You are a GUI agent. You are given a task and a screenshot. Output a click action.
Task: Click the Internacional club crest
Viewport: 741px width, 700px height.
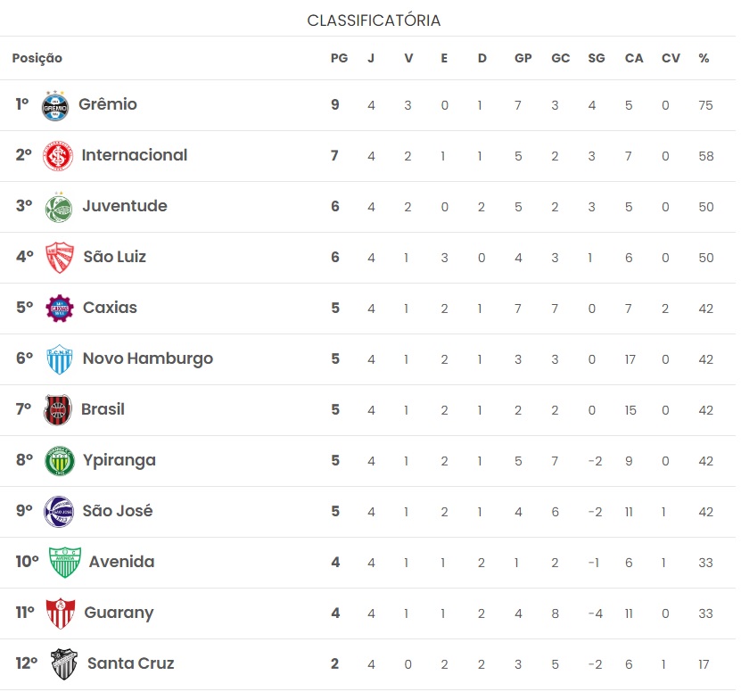pyautogui.click(x=58, y=156)
